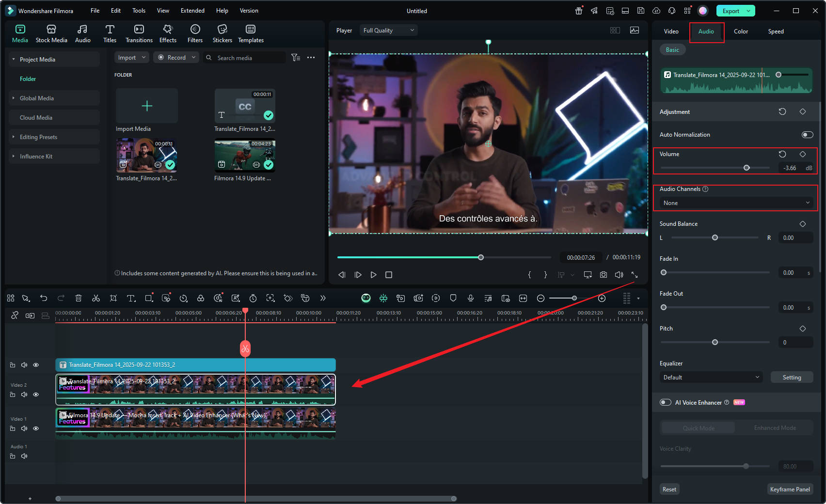Click the text tool in timeline toolbar
The height and width of the screenshot is (504, 826).
131,298
